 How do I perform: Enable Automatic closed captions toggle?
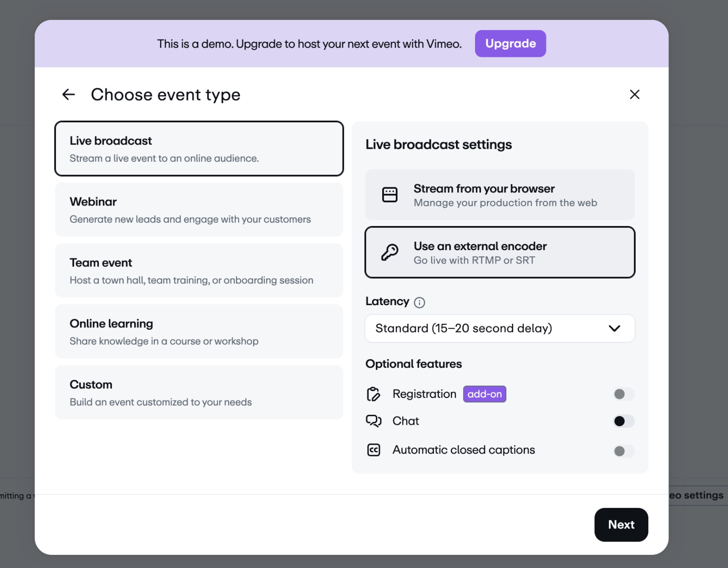pos(623,451)
